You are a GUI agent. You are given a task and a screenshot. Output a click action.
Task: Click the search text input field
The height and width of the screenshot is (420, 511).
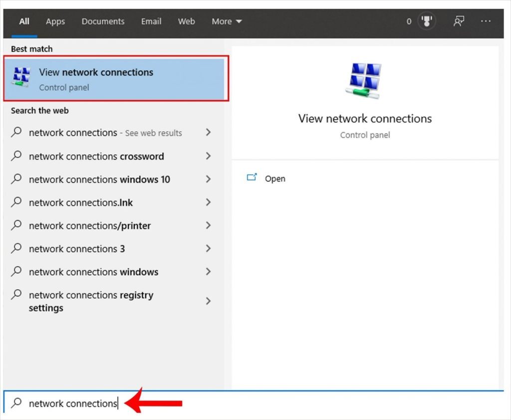250,403
